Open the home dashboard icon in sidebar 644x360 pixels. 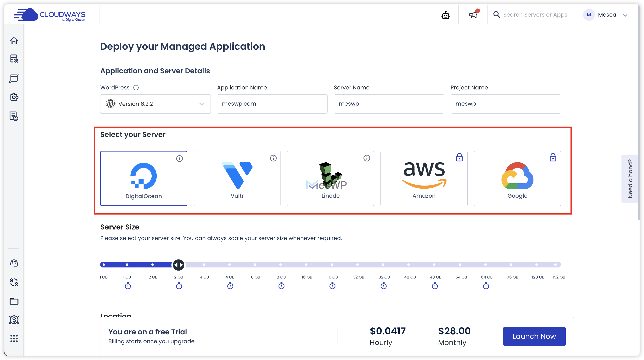14,41
